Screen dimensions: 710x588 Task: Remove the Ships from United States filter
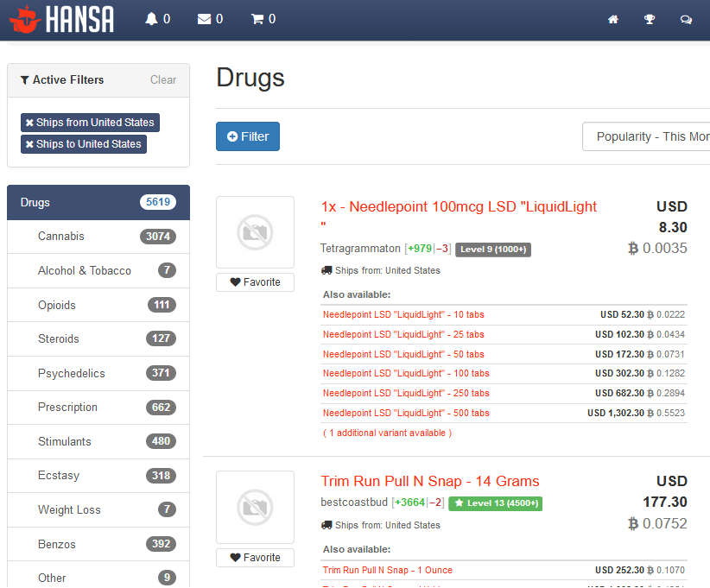90,123
